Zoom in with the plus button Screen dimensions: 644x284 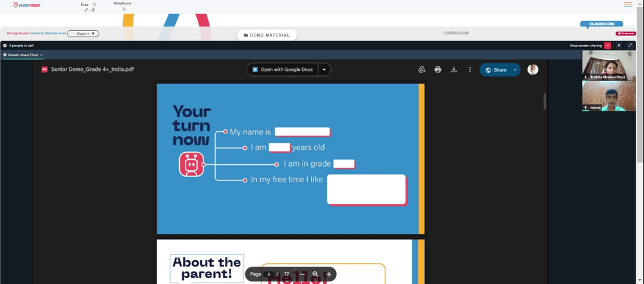click(x=328, y=274)
